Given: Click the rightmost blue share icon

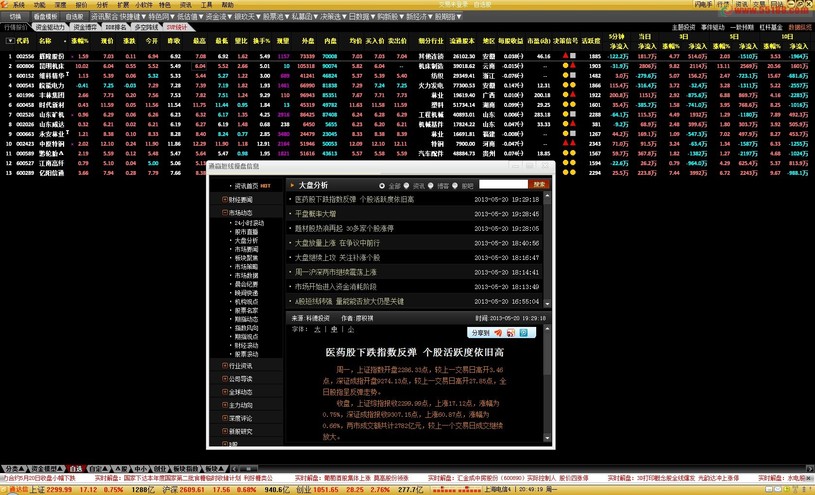Looking at the screenshot, I should pos(522,333).
